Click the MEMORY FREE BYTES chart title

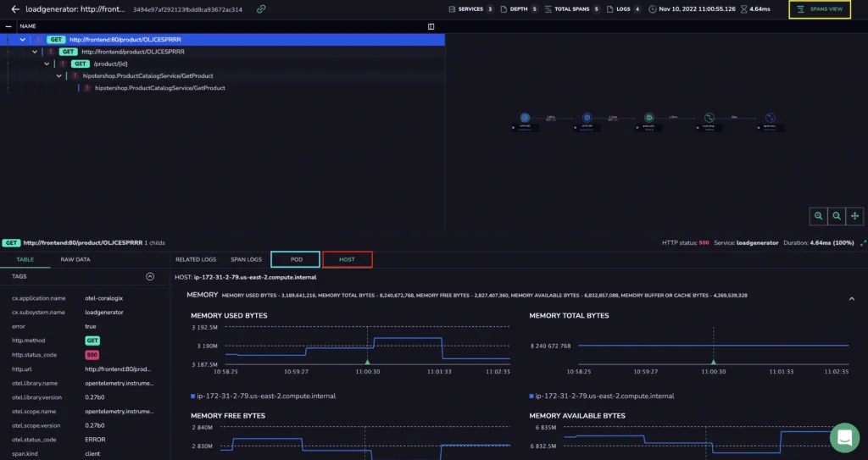click(228, 416)
